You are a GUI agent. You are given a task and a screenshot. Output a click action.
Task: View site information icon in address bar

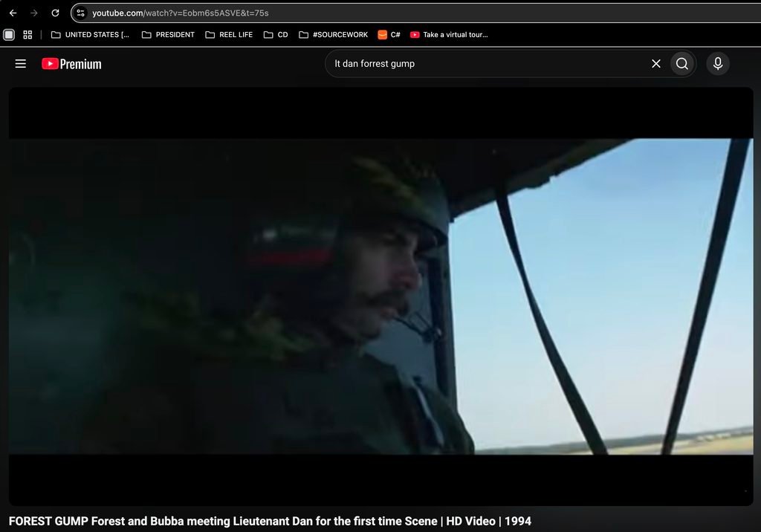[x=80, y=13]
